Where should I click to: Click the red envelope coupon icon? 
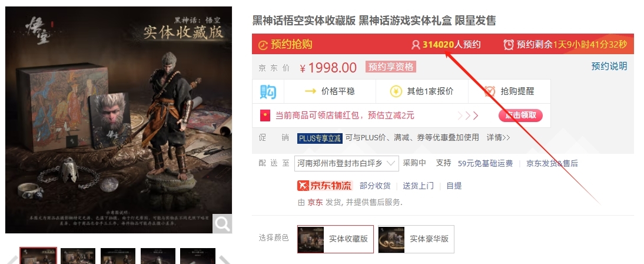click(265, 115)
